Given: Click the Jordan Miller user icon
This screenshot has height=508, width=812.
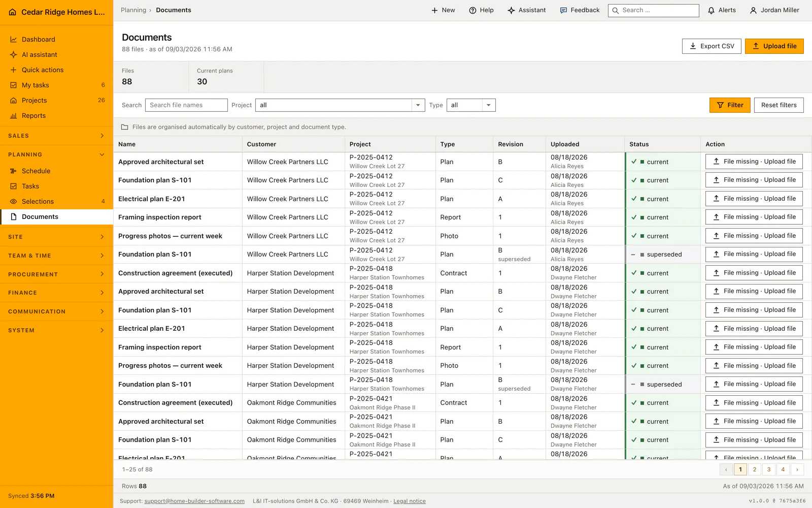Looking at the screenshot, I should point(754,10).
